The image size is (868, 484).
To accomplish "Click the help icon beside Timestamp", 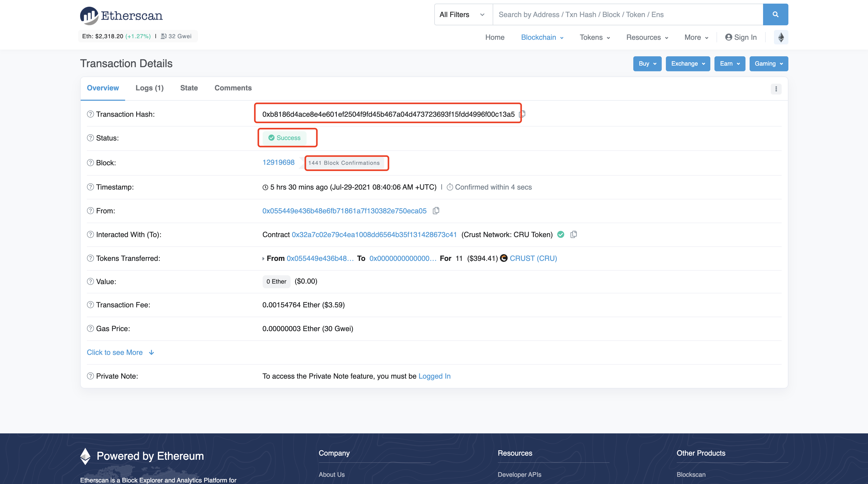I will click(x=90, y=187).
